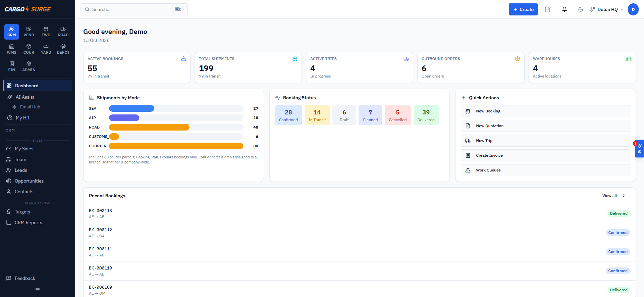Open booking BK-000112

pyautogui.click(x=360, y=233)
